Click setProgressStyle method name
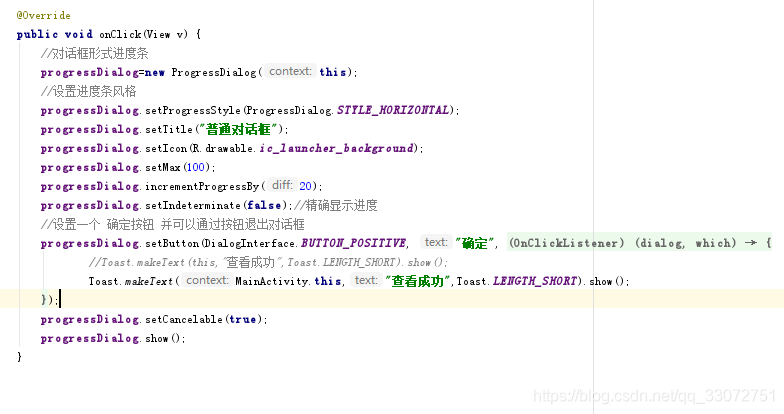This screenshot has height=414, width=784. tap(193, 110)
